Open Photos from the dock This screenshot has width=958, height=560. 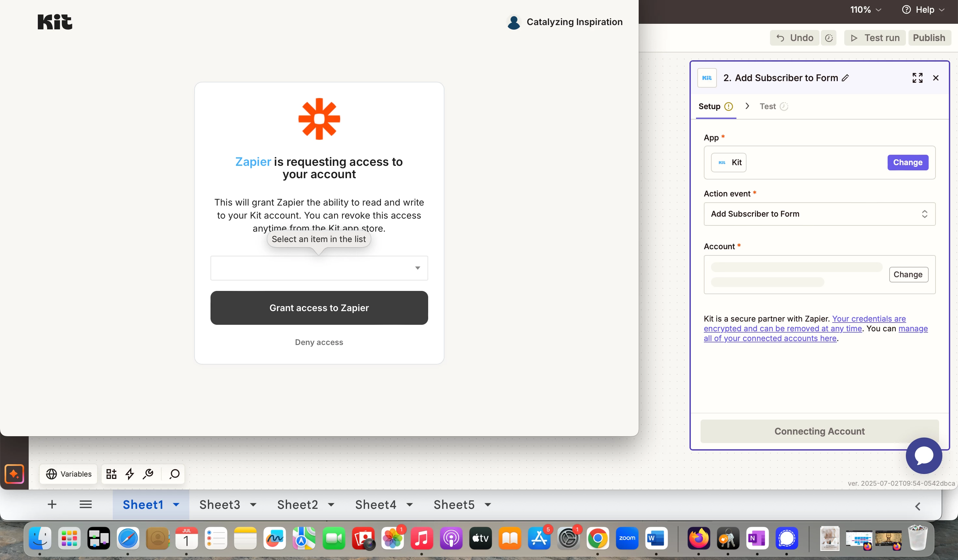[x=392, y=538]
